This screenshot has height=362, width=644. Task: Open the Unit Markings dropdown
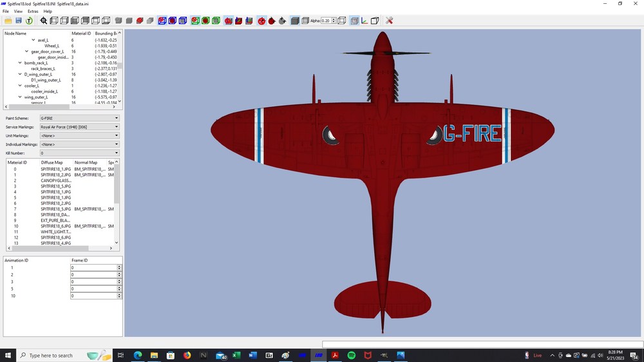(x=79, y=136)
